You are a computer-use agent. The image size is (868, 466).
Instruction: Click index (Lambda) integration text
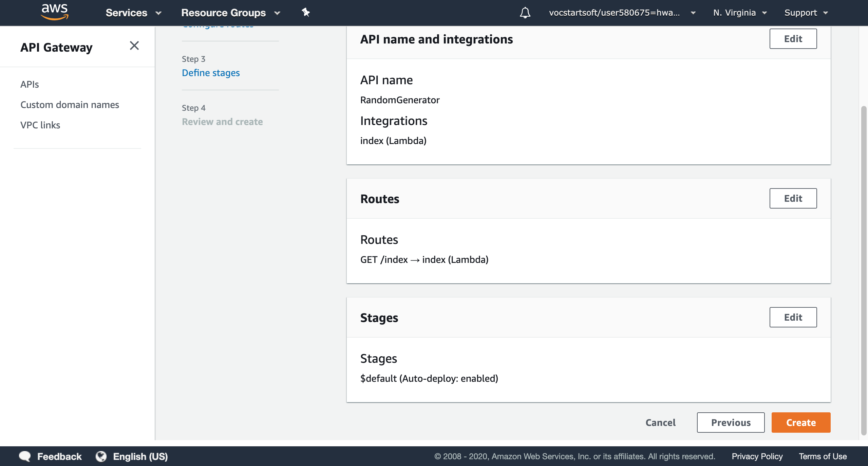(x=393, y=141)
